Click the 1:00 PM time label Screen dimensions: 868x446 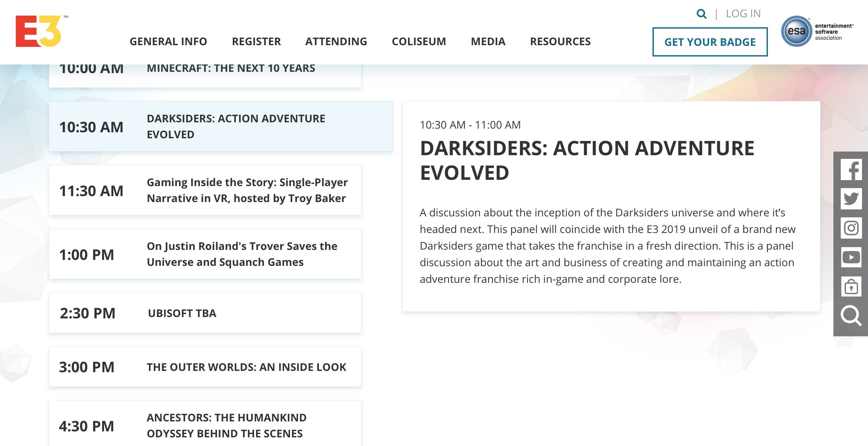(x=86, y=255)
